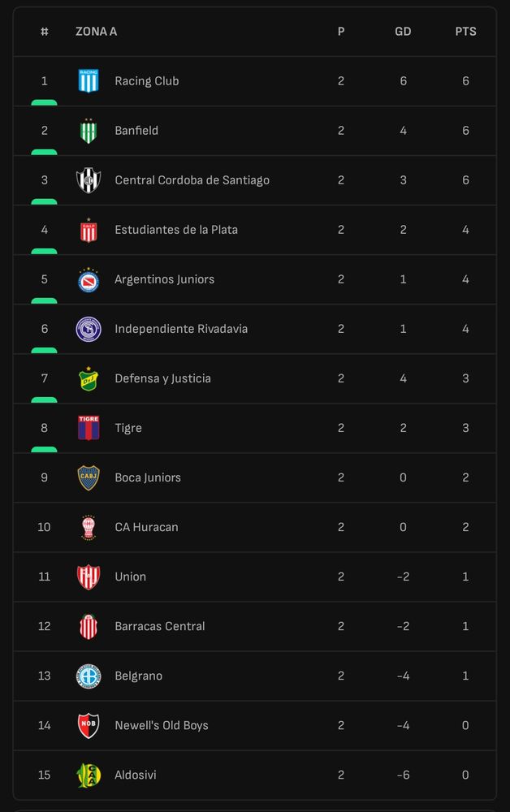Click the P column header

(x=341, y=32)
